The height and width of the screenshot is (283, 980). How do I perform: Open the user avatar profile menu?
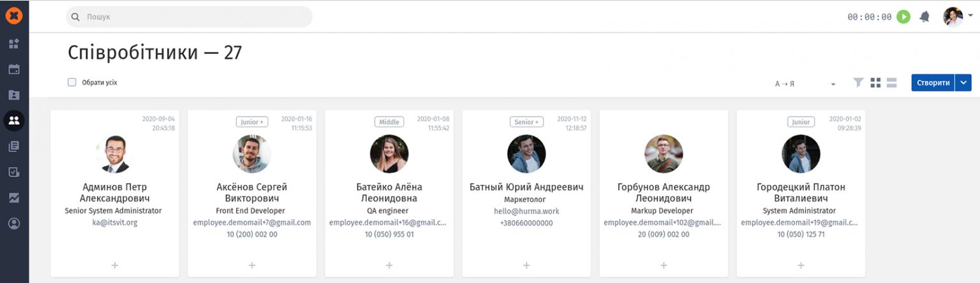(955, 17)
